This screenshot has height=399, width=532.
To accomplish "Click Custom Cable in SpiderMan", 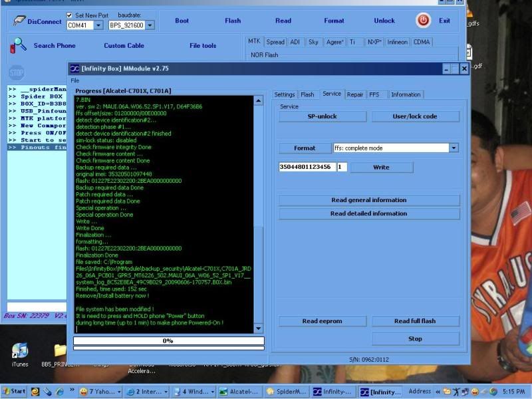I will [124, 45].
